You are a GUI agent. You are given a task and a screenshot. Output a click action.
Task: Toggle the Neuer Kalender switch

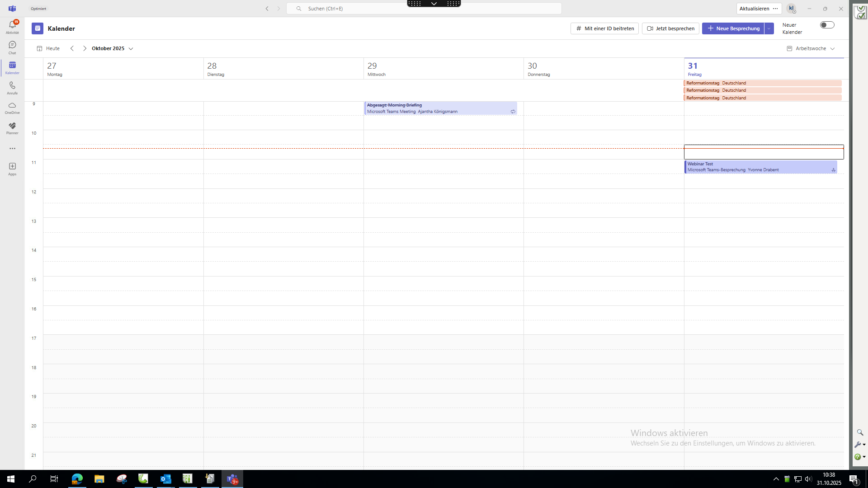pos(827,25)
